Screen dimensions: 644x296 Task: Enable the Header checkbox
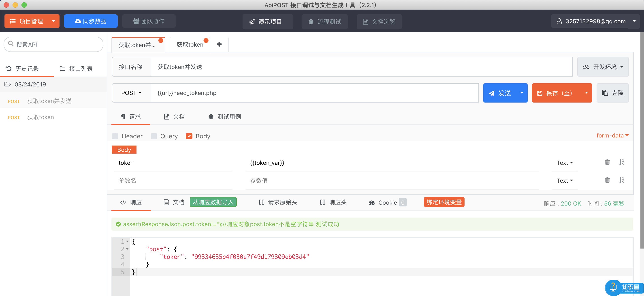tap(115, 136)
